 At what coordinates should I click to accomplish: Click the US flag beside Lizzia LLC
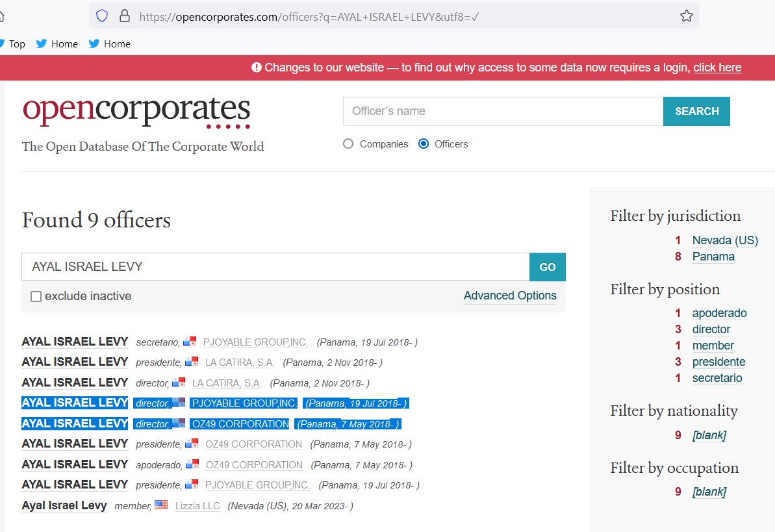(x=161, y=505)
